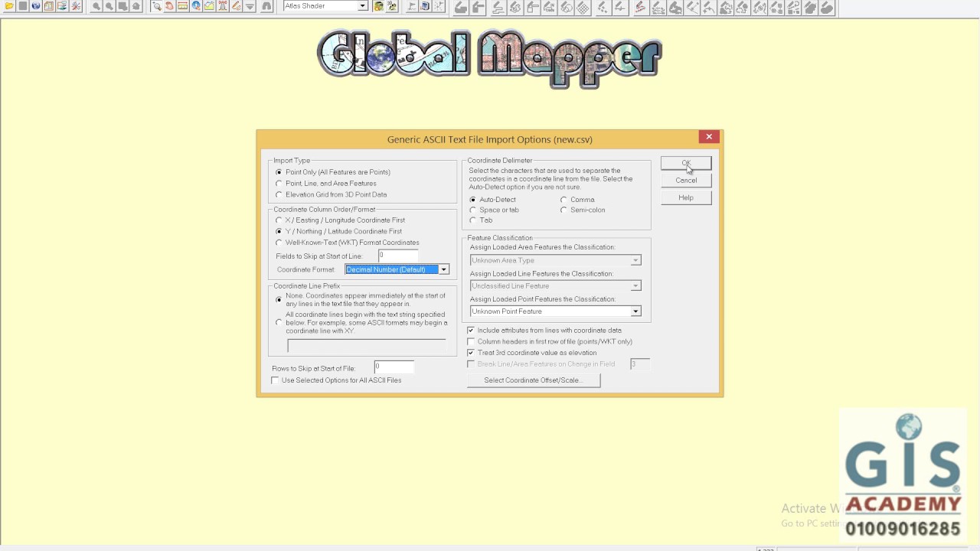
Task: Click the Open Data File folder icon
Action: [9, 6]
